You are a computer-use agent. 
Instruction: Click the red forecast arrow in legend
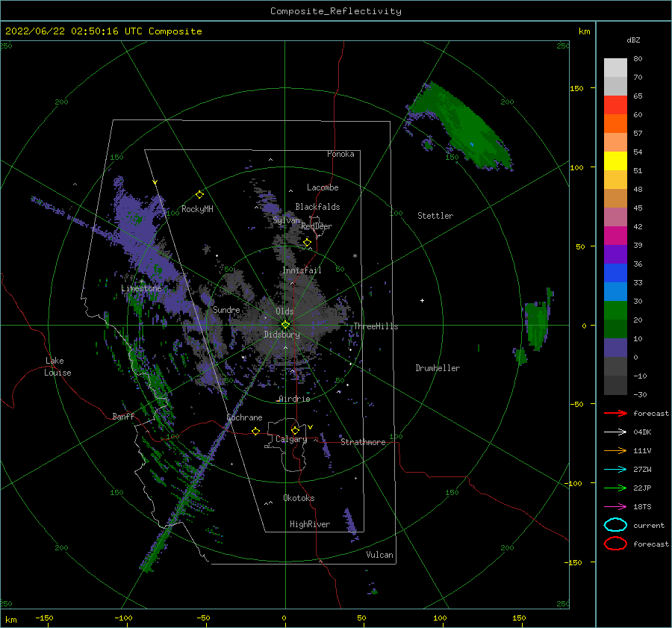615,413
